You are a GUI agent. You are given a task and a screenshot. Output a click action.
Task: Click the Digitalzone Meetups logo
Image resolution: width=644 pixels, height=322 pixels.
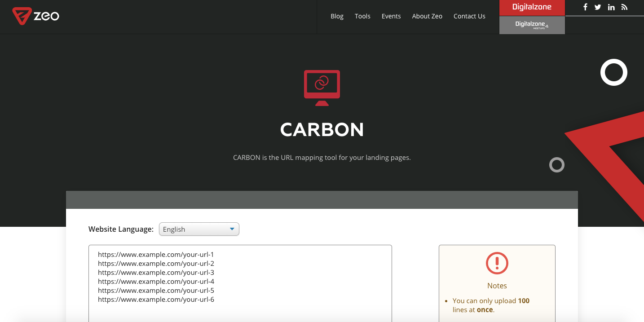532,25
